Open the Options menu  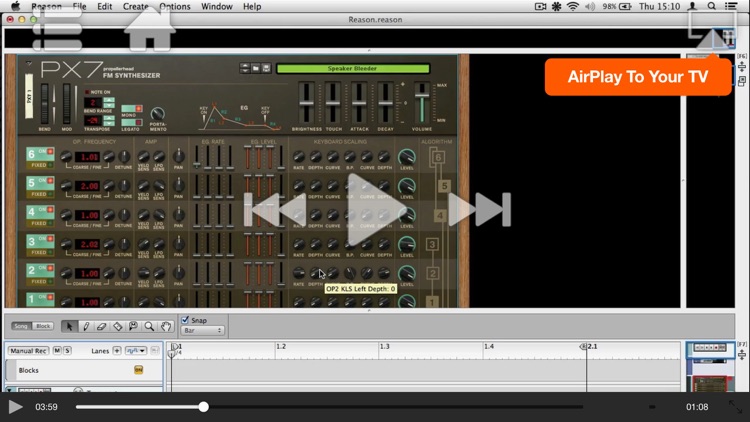[x=175, y=6]
